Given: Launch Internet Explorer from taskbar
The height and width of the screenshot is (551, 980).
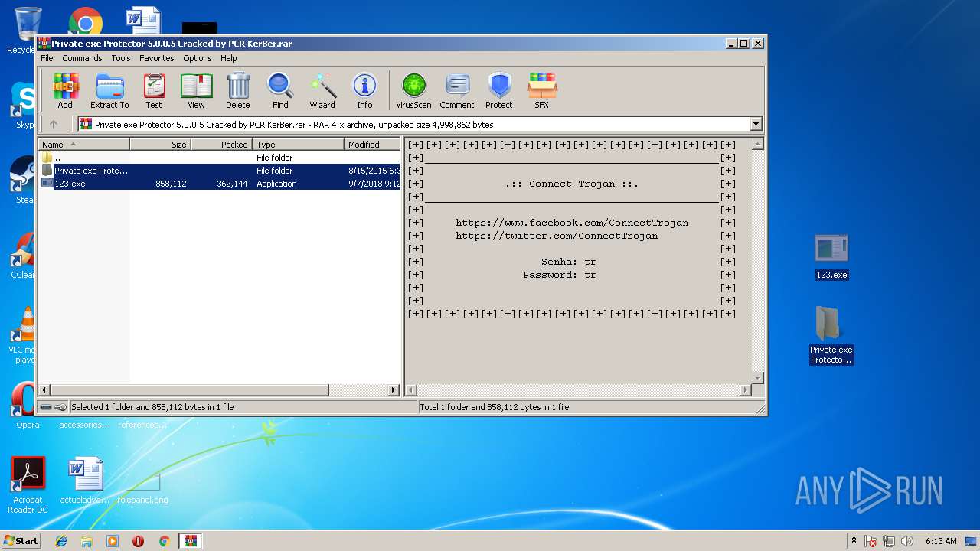Looking at the screenshot, I should point(61,541).
